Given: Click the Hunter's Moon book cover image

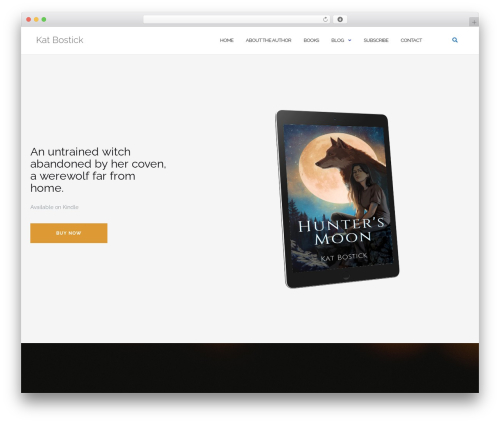Looking at the screenshot, I should pyautogui.click(x=337, y=199).
